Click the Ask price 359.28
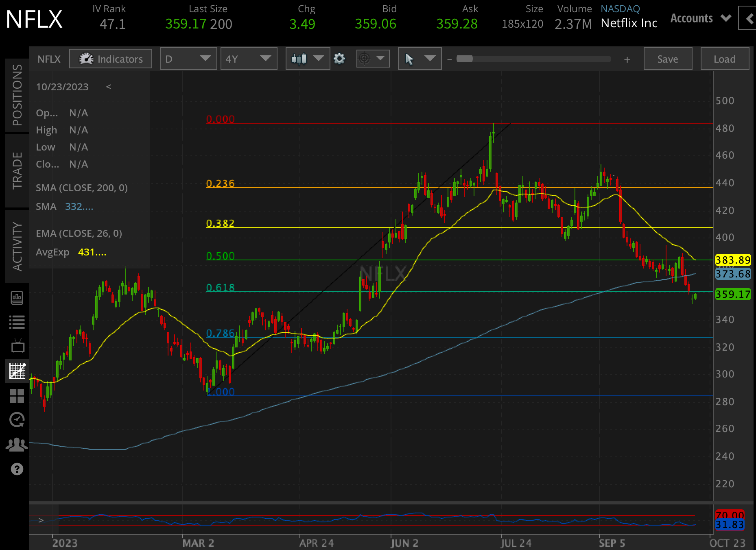756x550 pixels. tap(457, 24)
